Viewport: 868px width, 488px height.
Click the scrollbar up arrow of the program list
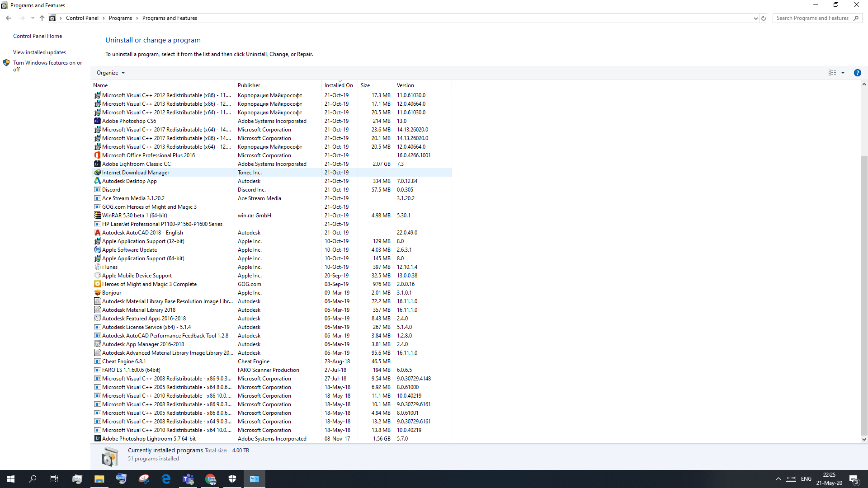click(x=864, y=84)
